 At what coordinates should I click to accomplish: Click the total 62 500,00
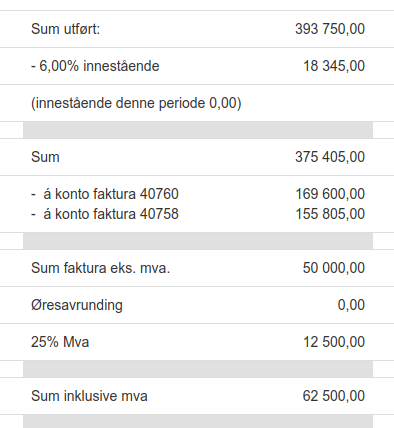coord(334,396)
